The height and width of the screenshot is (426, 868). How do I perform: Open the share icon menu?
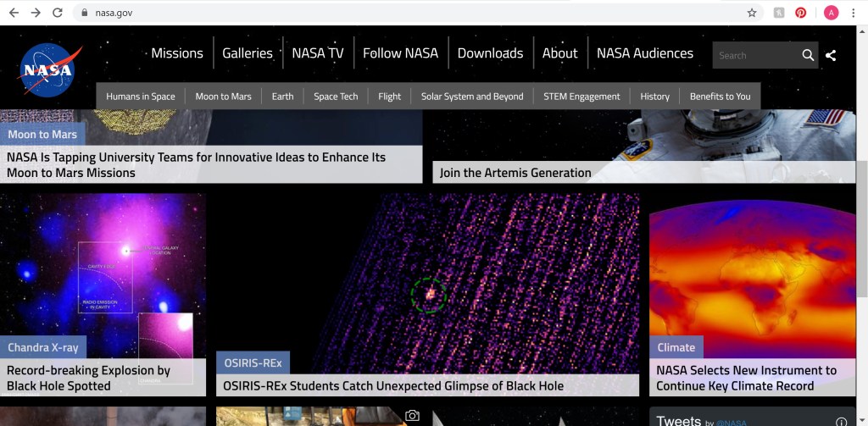coord(831,55)
